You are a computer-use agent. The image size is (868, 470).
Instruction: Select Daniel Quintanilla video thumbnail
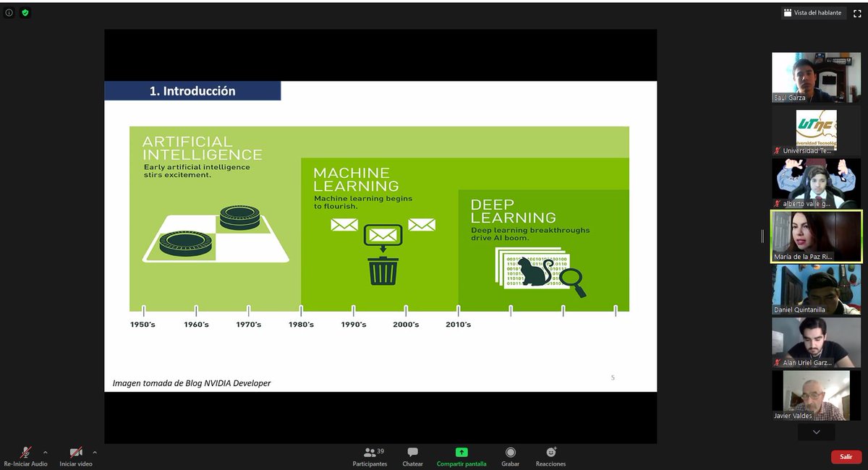816,289
